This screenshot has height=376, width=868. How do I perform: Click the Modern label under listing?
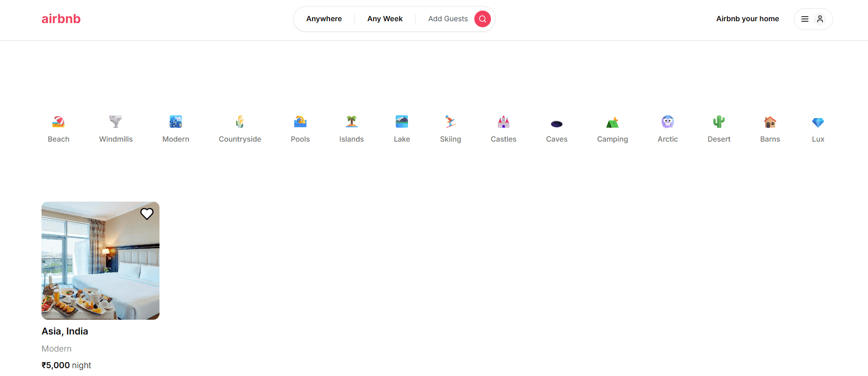[x=57, y=349]
